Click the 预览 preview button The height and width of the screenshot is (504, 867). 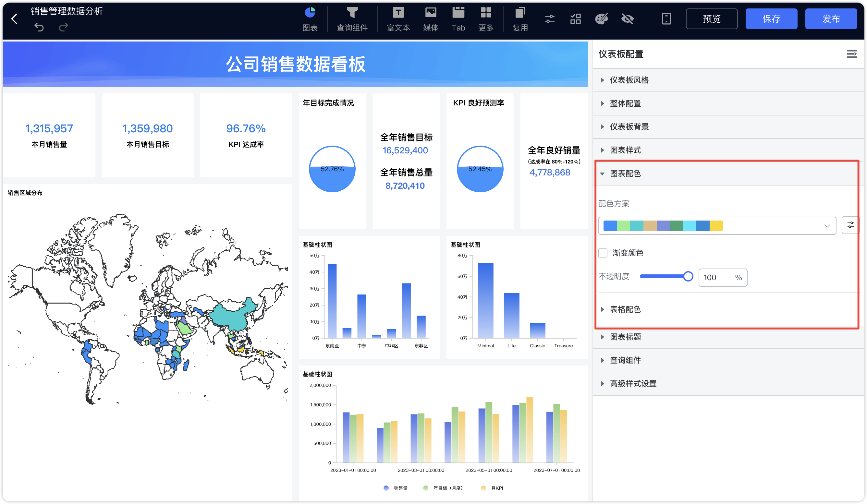coord(711,19)
